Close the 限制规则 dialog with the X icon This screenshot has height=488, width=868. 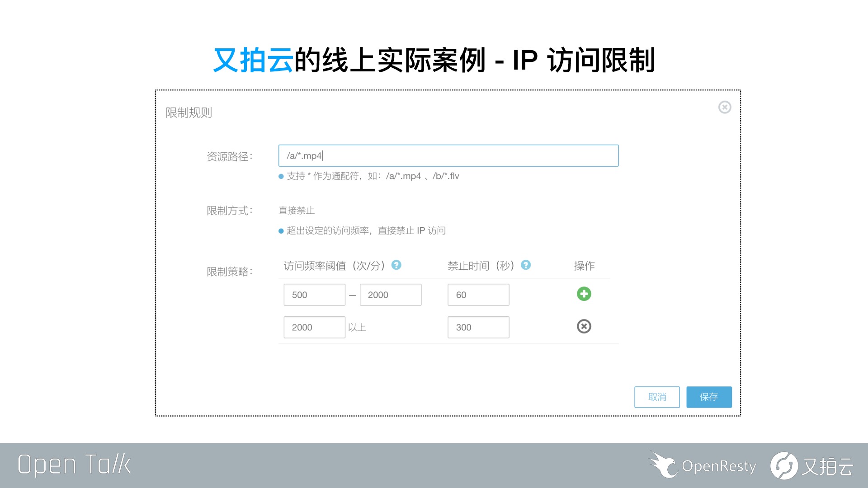pyautogui.click(x=725, y=107)
